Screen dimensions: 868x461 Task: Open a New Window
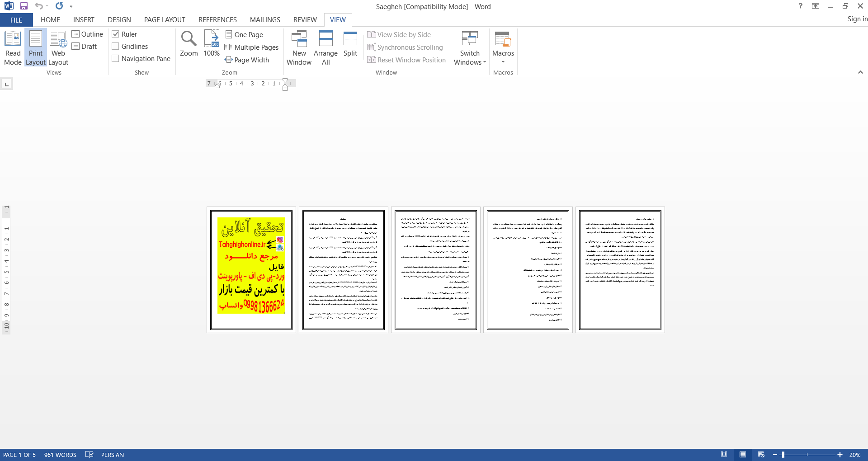(299, 48)
